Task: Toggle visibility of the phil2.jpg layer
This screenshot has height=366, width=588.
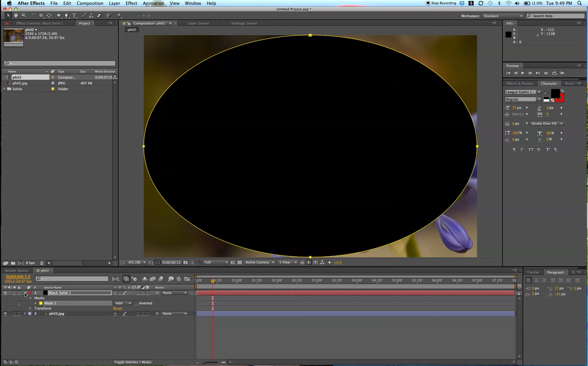Action: click(x=6, y=313)
